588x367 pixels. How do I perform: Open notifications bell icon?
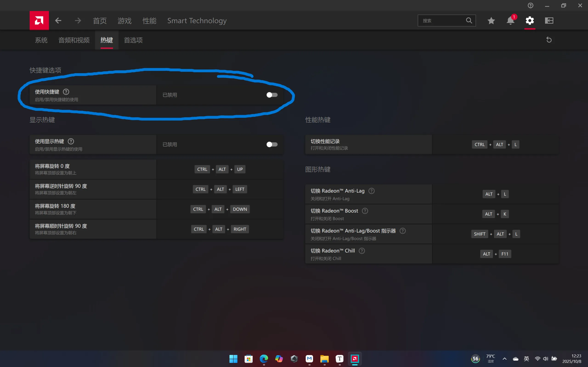[510, 21]
